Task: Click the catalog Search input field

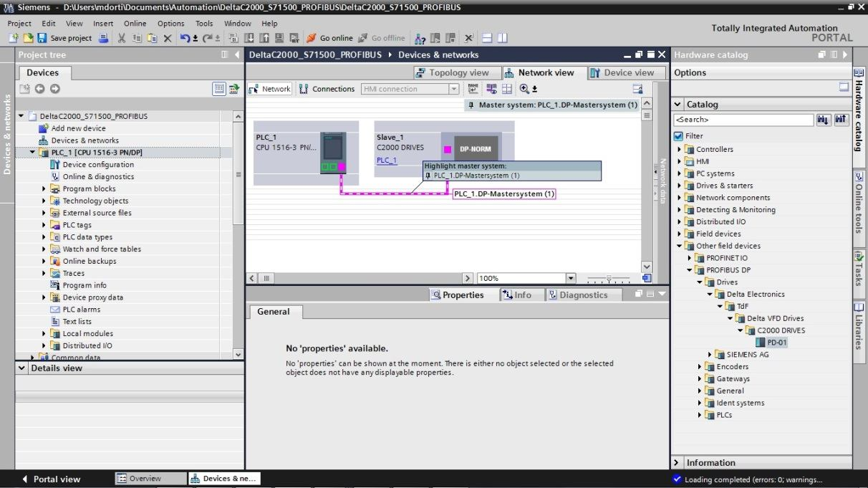Action: [x=743, y=120]
